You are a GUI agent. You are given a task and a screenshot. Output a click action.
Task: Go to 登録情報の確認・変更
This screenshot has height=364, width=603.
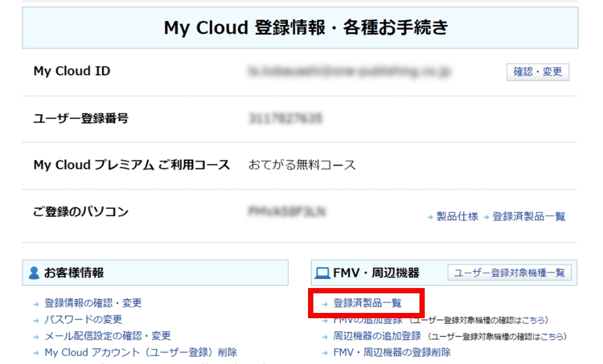[x=93, y=303]
